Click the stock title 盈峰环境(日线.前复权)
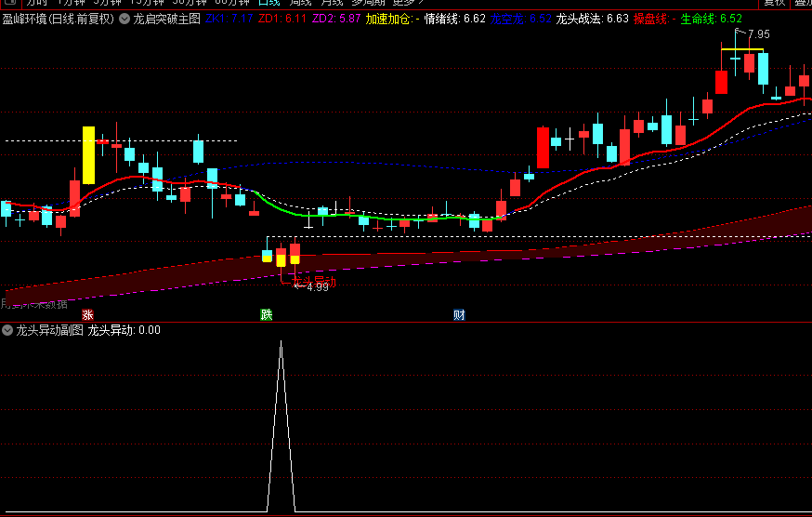Screen dimensions: 812x517 [x=58, y=20]
